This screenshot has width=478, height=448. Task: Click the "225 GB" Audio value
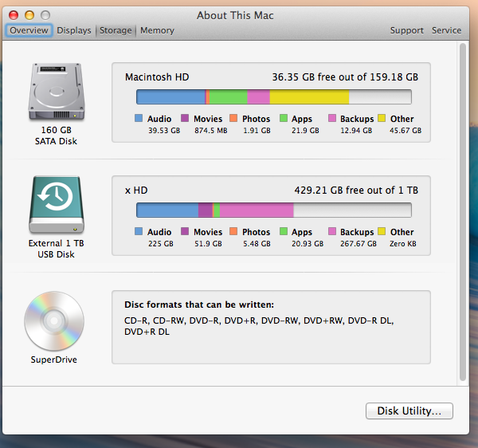click(x=161, y=244)
